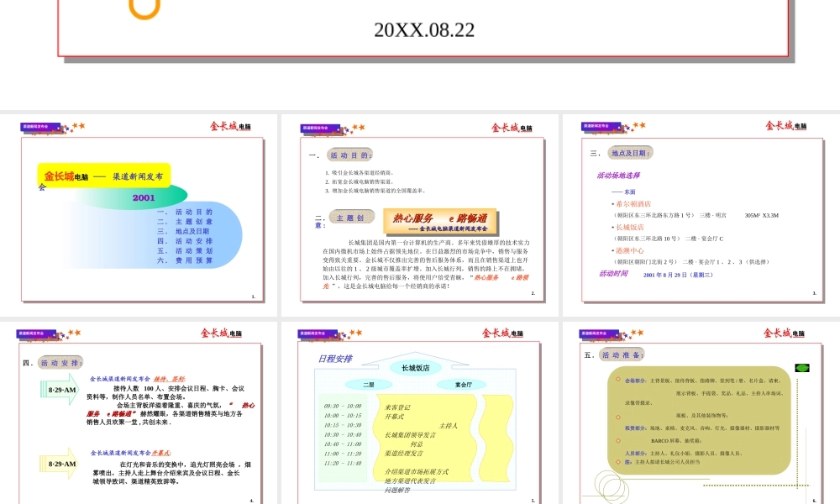This screenshot has width=840, height=504.
Task: Select the bullet marker next to 希尔顿酒店
Action: [612, 203]
